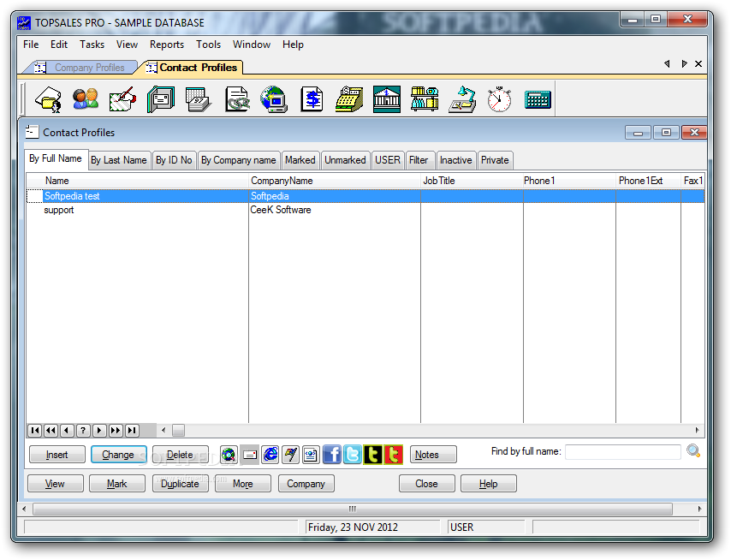This screenshot has height=560, width=731.
Task: Open the Tools menu
Action: [x=208, y=45]
